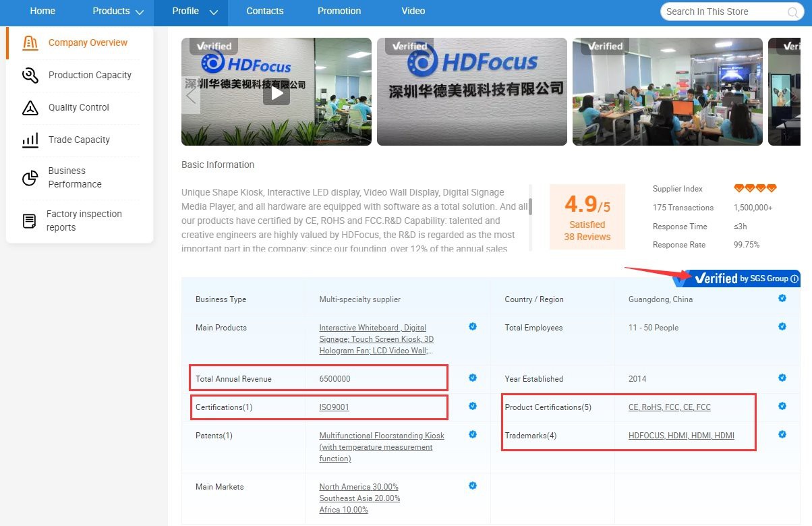Select the Business Performance pie-chart icon
The width and height of the screenshot is (812, 526).
click(x=30, y=177)
